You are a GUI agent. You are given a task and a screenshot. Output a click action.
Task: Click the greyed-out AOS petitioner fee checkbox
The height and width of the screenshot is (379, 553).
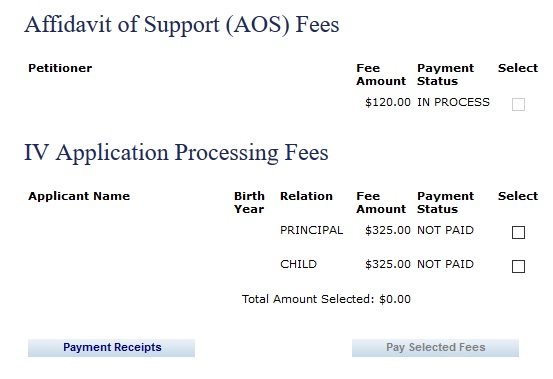pos(518,104)
